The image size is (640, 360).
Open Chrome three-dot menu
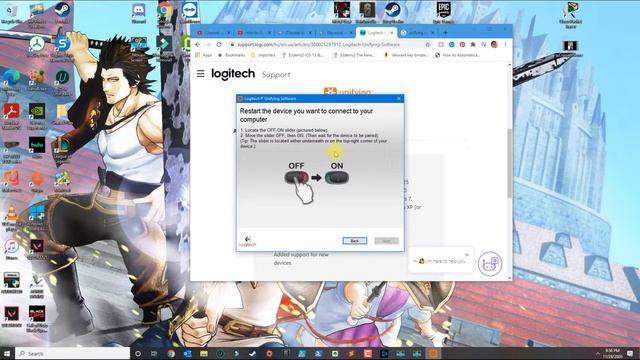[x=505, y=44]
